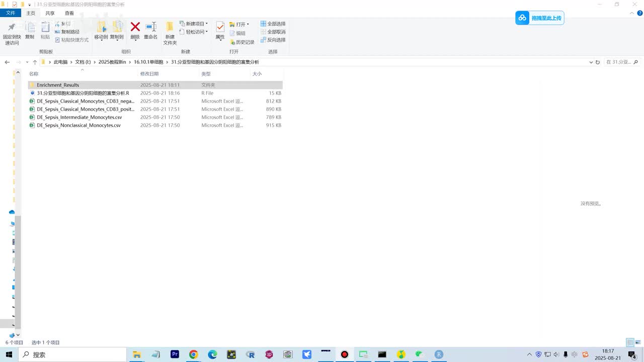
Task: Click Copy path (复制路径) in ribbon
Action: point(67,32)
